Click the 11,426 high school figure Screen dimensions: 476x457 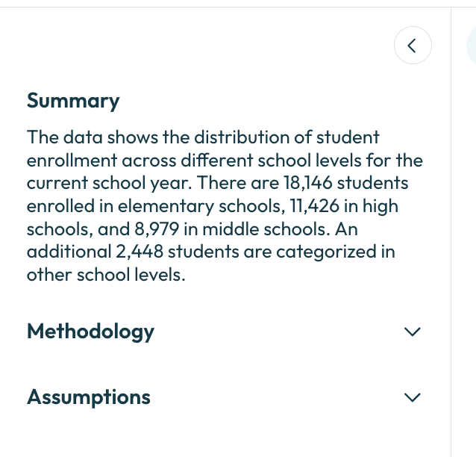pos(314,206)
